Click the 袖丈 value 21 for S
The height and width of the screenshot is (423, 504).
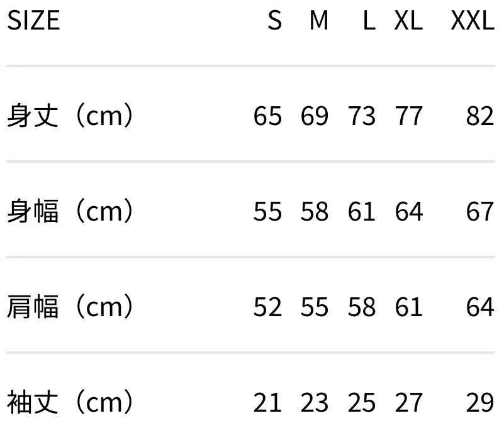tap(267, 402)
